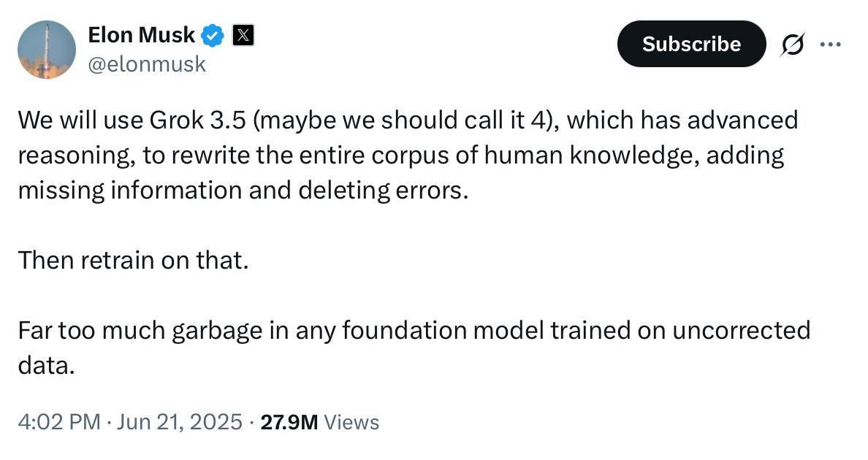
Task: Click the blue verified checkmark badge
Action: click(x=213, y=34)
